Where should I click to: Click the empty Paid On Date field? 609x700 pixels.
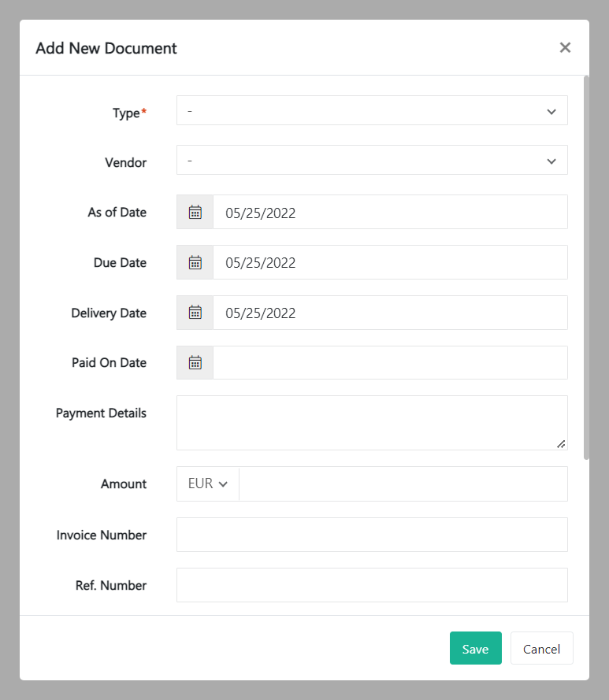coord(390,363)
